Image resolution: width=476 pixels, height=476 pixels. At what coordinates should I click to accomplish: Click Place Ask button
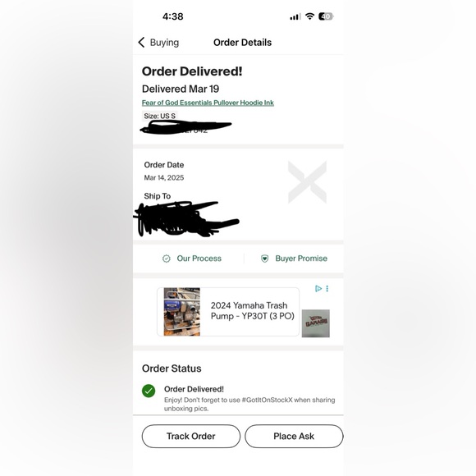click(294, 437)
